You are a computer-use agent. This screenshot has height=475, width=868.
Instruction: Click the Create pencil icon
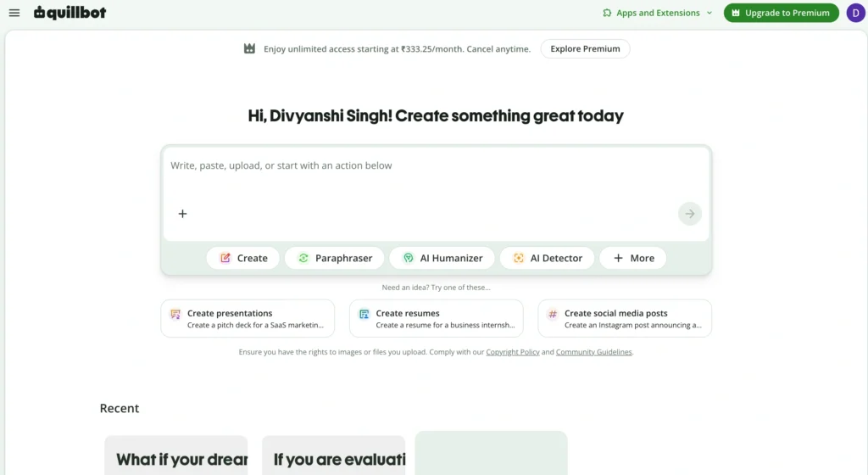[x=225, y=258]
